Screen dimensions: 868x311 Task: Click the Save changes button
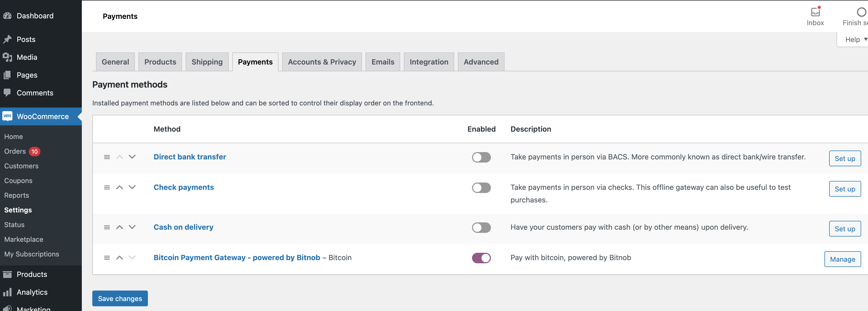pyautogui.click(x=120, y=298)
